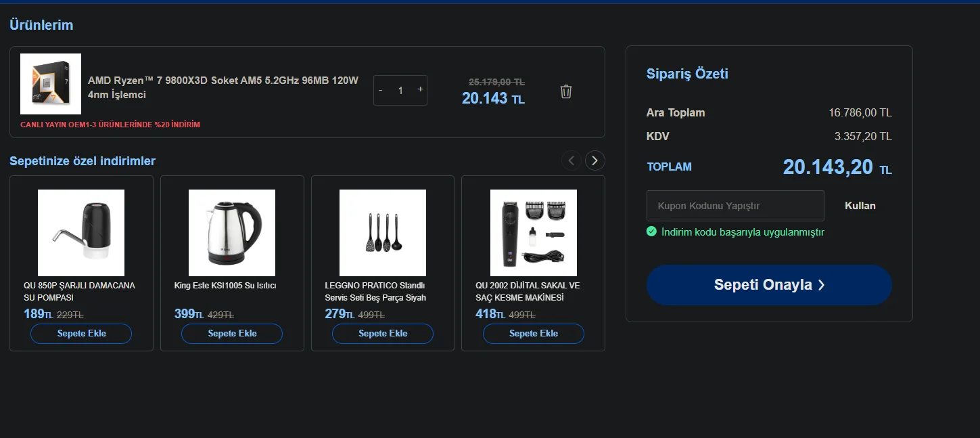This screenshot has width=980, height=438.
Task: Open QU 850P water pump image
Action: pos(81,233)
